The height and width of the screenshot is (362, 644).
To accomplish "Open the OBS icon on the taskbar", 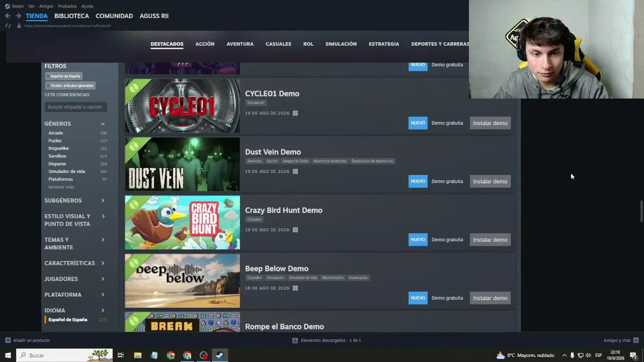I will pyautogui.click(x=203, y=355).
